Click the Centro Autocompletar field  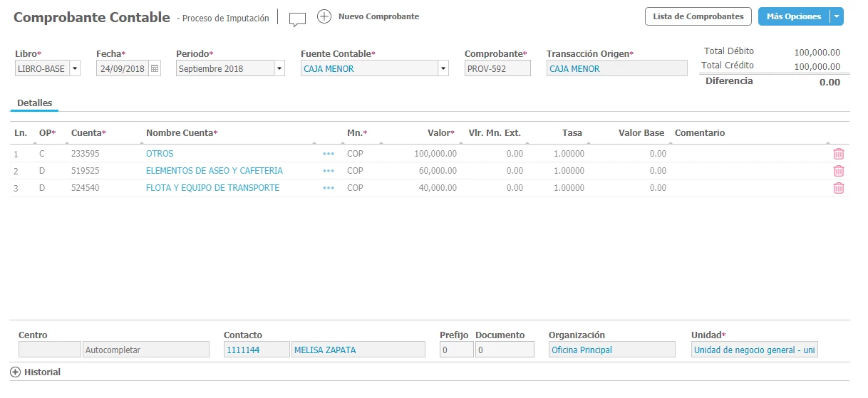pos(146,350)
